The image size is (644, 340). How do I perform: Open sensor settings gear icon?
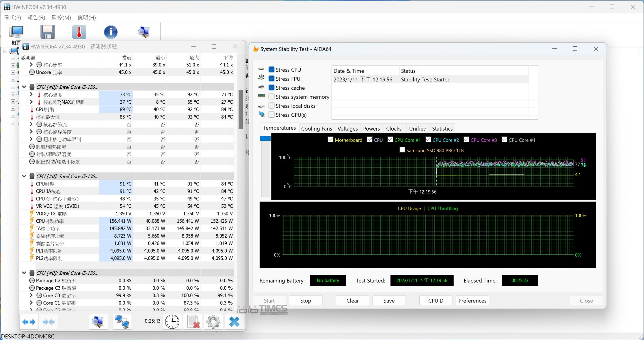point(213,322)
